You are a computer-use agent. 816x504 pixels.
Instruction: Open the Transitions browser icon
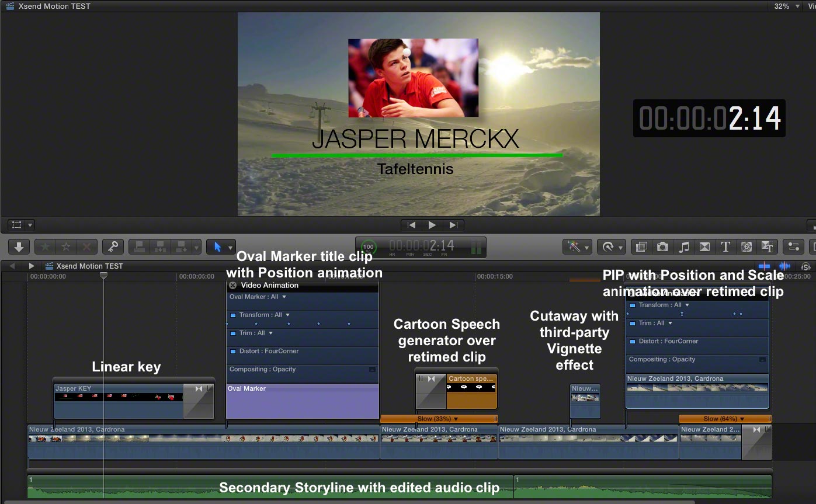click(704, 247)
